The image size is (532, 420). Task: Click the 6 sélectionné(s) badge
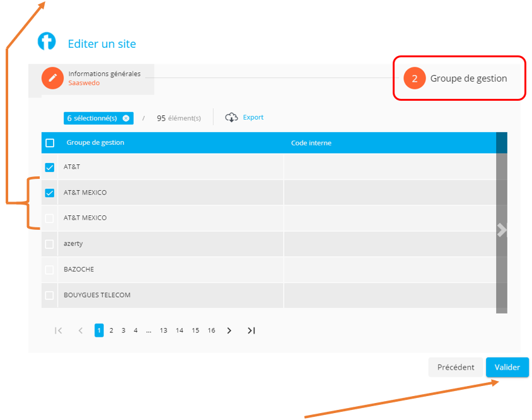coord(98,118)
